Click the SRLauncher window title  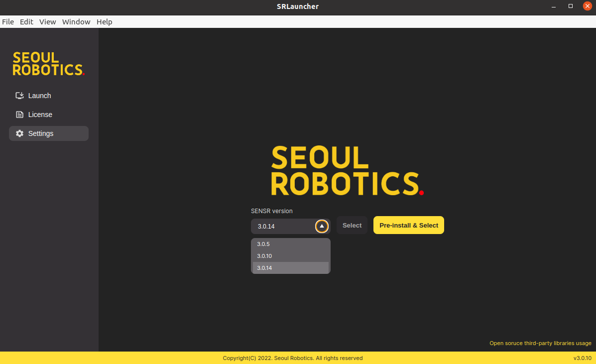tap(298, 6)
